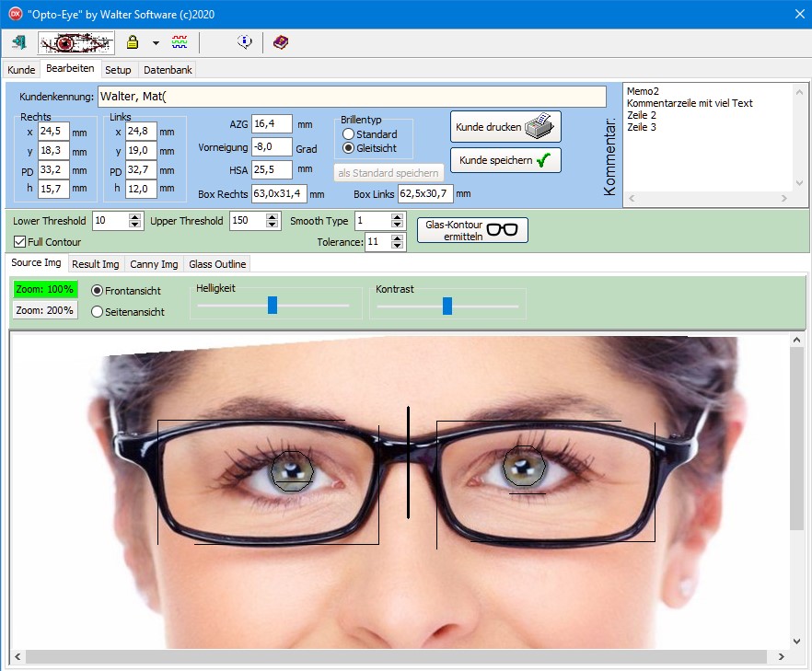Click the red-green-blue wave lines icon

[180, 42]
